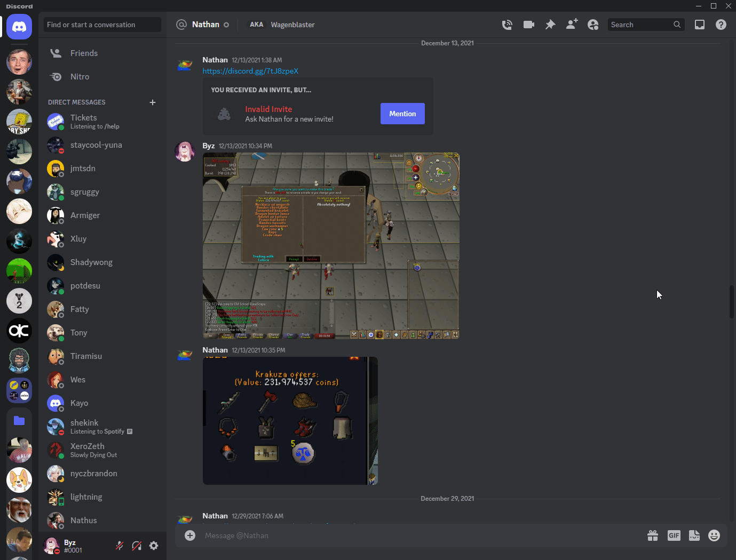The width and height of the screenshot is (736, 560).
Task: Start a voice call with Nathan
Action: coord(507,25)
